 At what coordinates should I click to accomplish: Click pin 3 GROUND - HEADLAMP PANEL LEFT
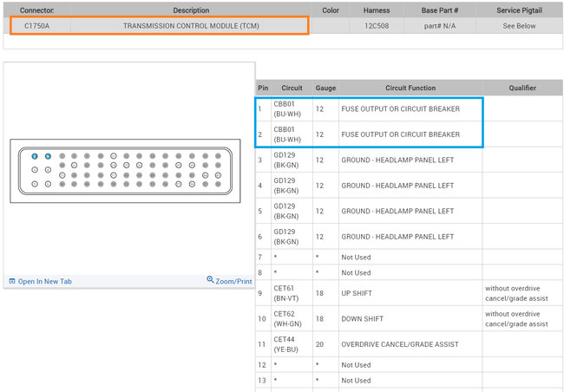point(397,160)
